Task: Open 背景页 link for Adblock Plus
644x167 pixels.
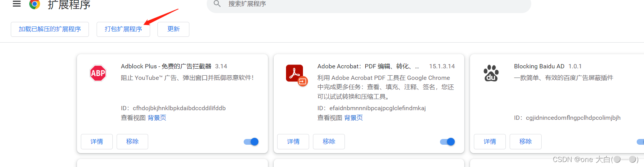Action: [x=157, y=118]
